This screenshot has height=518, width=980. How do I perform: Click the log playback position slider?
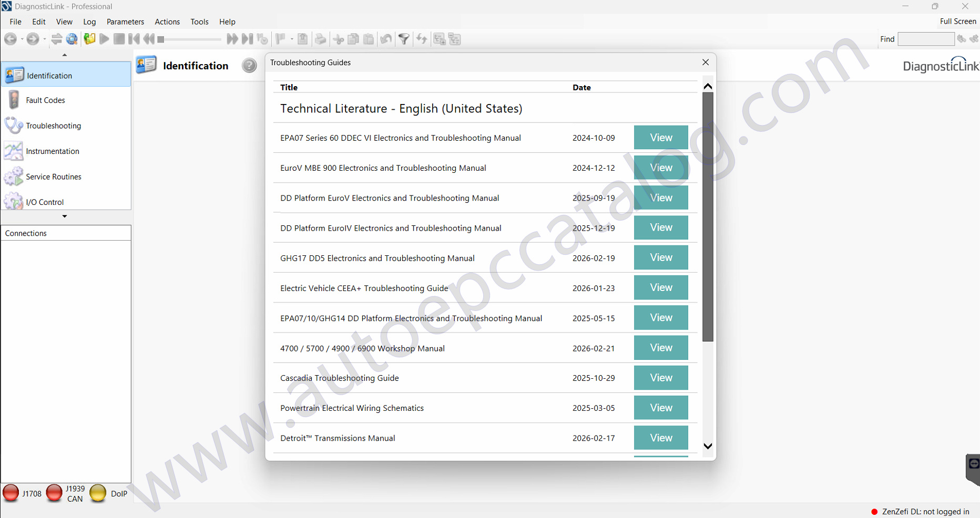coord(189,39)
